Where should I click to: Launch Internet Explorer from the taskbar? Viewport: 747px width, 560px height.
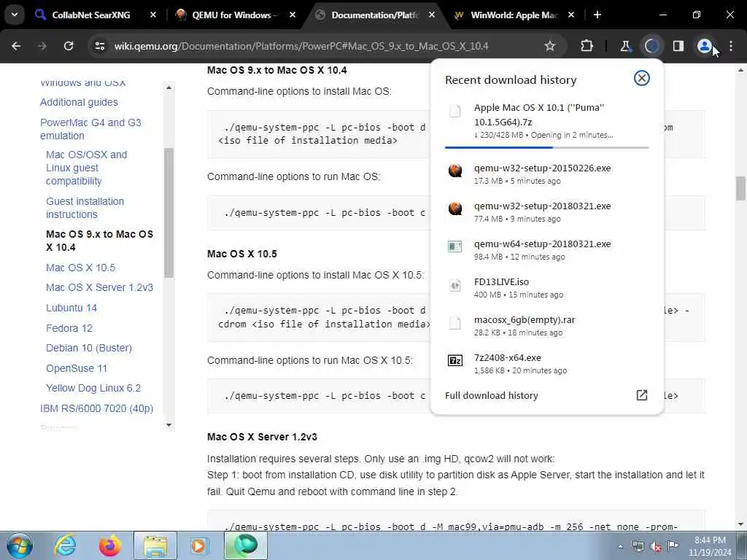(65, 545)
